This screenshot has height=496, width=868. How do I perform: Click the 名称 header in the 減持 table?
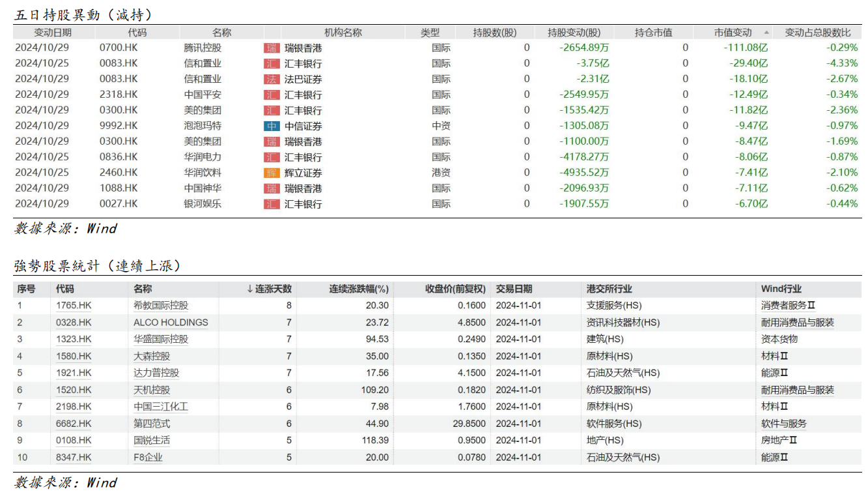click(221, 33)
